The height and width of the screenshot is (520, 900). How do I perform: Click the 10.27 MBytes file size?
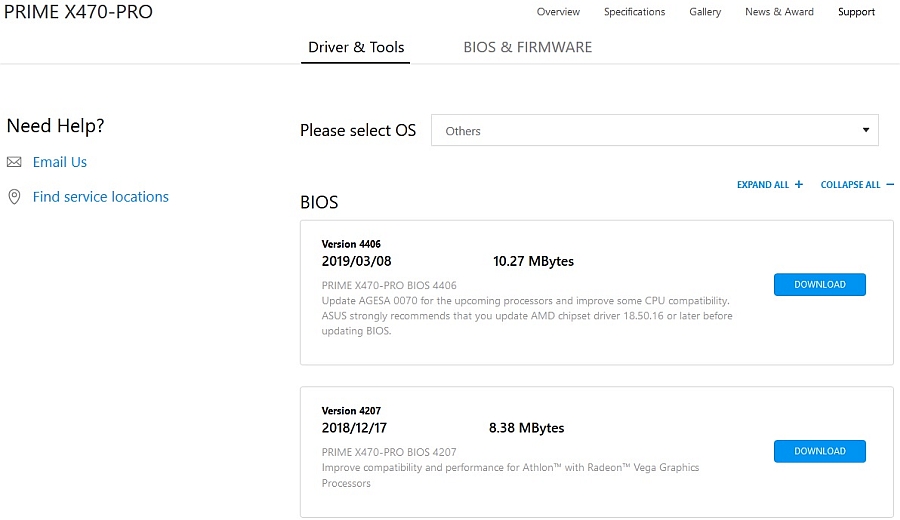click(x=533, y=261)
